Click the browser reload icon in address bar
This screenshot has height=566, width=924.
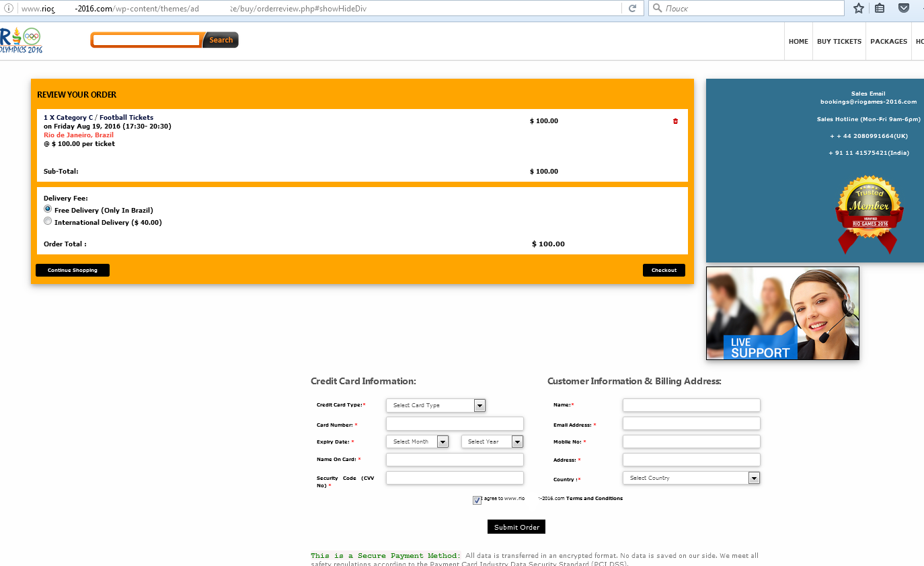[x=632, y=9]
